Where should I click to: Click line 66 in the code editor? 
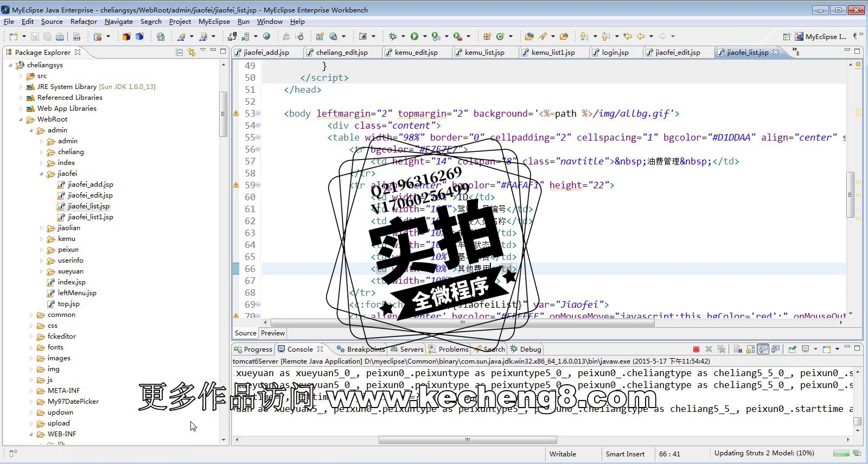click(x=553, y=269)
